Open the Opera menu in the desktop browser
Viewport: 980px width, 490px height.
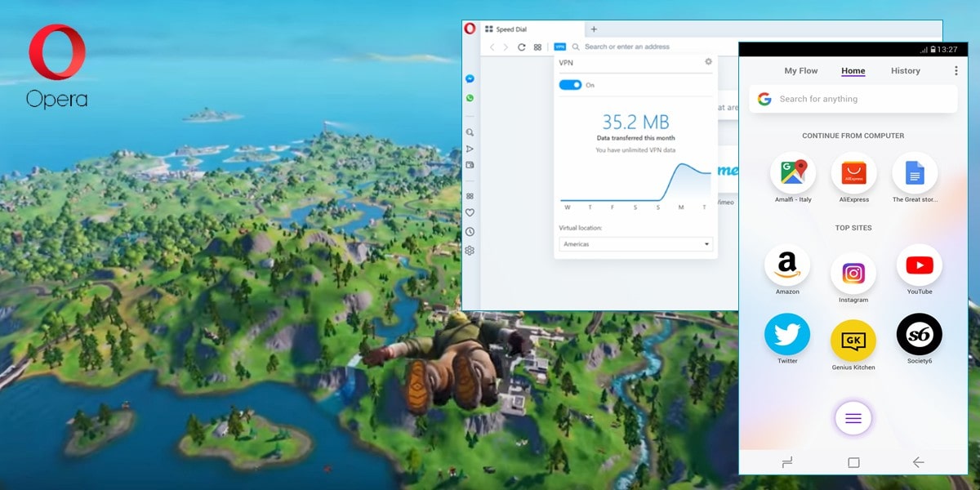pyautogui.click(x=470, y=29)
